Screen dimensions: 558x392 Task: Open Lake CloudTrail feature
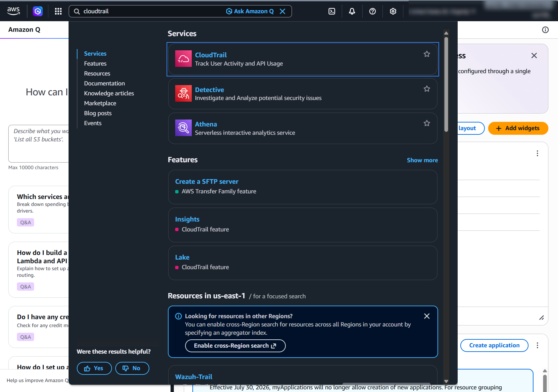pos(182,257)
